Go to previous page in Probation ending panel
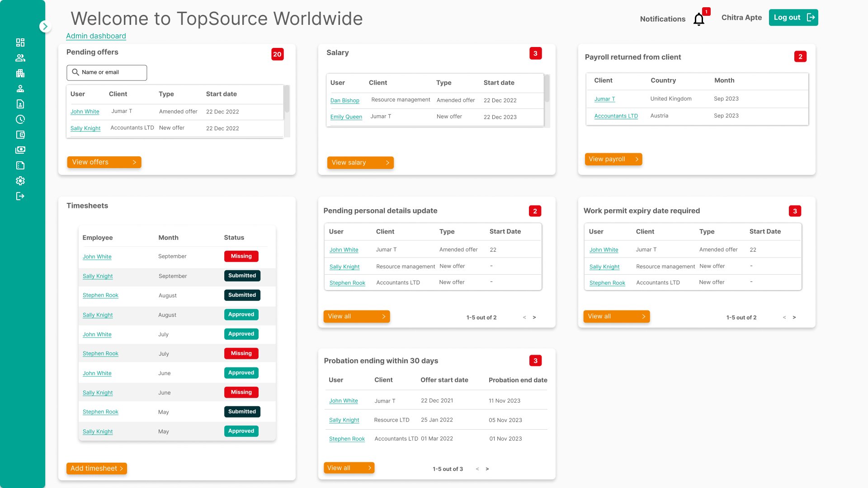Image resolution: width=868 pixels, height=488 pixels. 477,469
